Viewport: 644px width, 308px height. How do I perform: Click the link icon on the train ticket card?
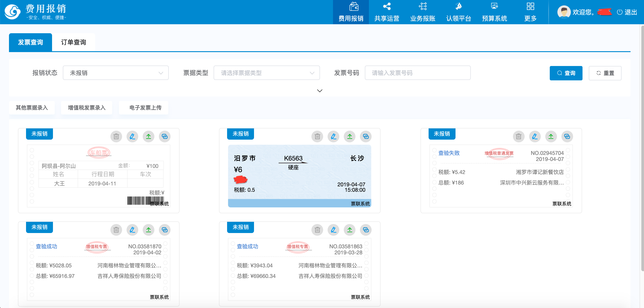click(366, 136)
